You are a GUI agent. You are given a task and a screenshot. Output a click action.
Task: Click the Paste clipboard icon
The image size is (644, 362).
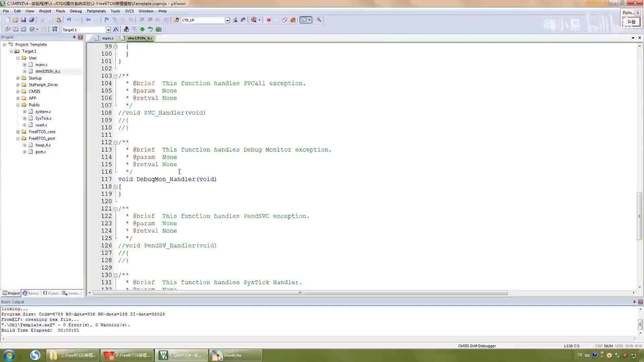pyautogui.click(x=58, y=20)
